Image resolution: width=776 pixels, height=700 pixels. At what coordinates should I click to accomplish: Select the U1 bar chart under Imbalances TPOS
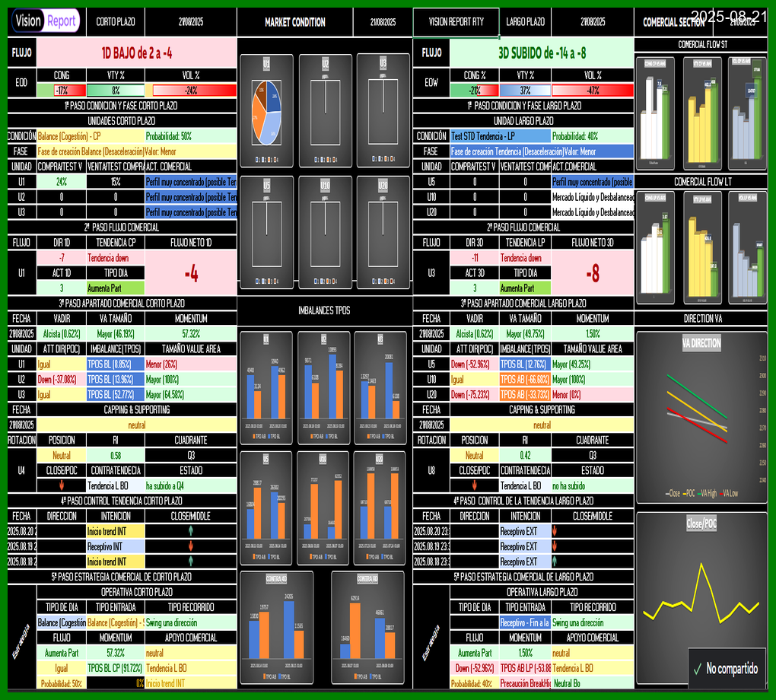tap(266, 387)
